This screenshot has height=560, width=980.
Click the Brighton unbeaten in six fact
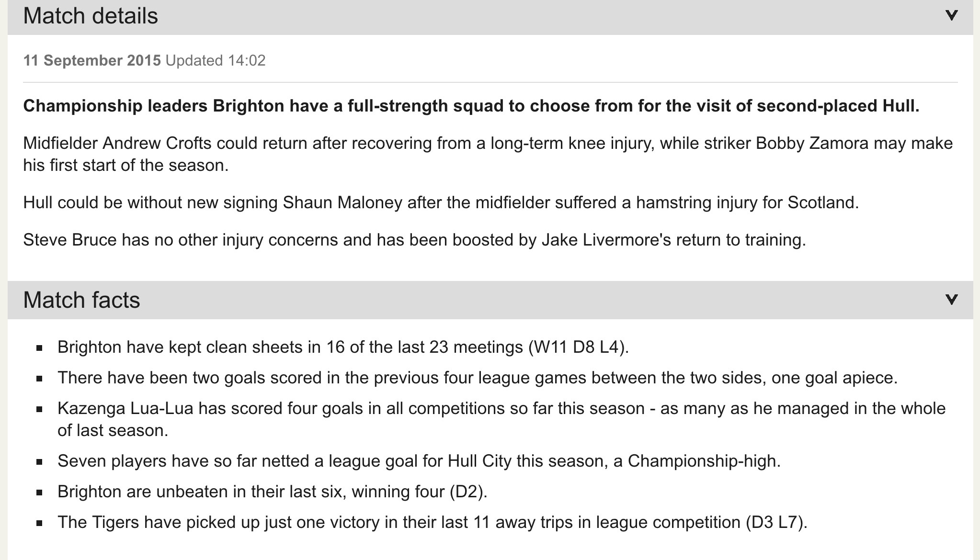click(273, 492)
